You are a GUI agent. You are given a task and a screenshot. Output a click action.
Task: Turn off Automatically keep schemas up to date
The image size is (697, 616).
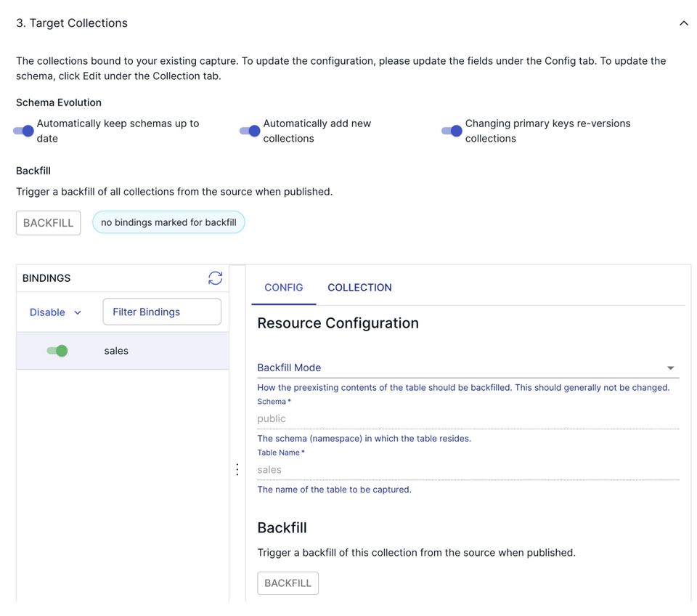click(22, 131)
